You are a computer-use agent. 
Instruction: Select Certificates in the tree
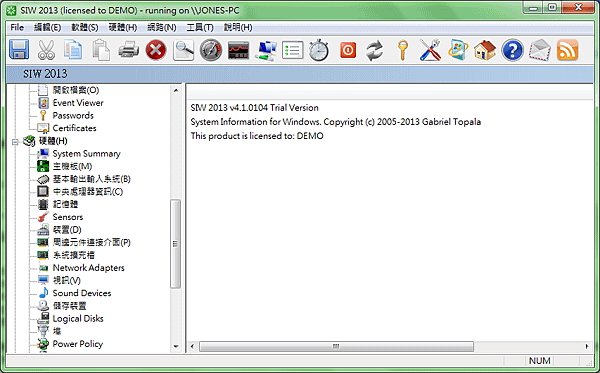tap(74, 128)
